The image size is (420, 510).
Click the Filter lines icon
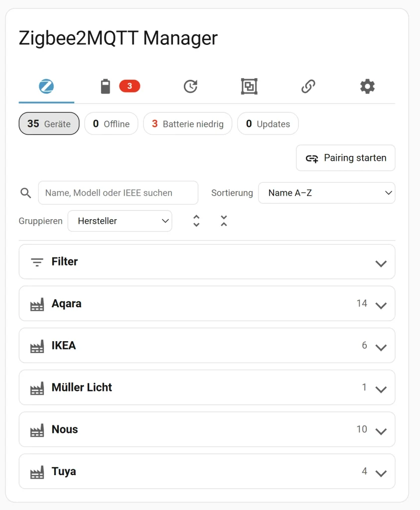[x=37, y=262]
